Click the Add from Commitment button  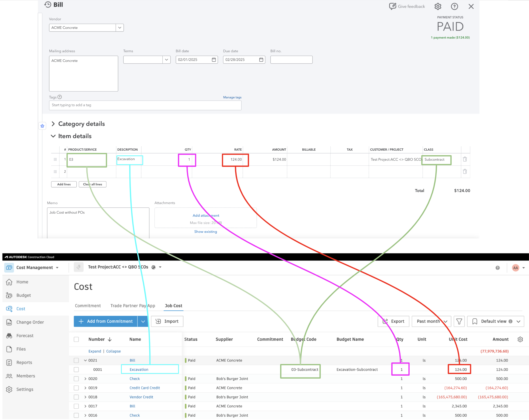coord(106,321)
